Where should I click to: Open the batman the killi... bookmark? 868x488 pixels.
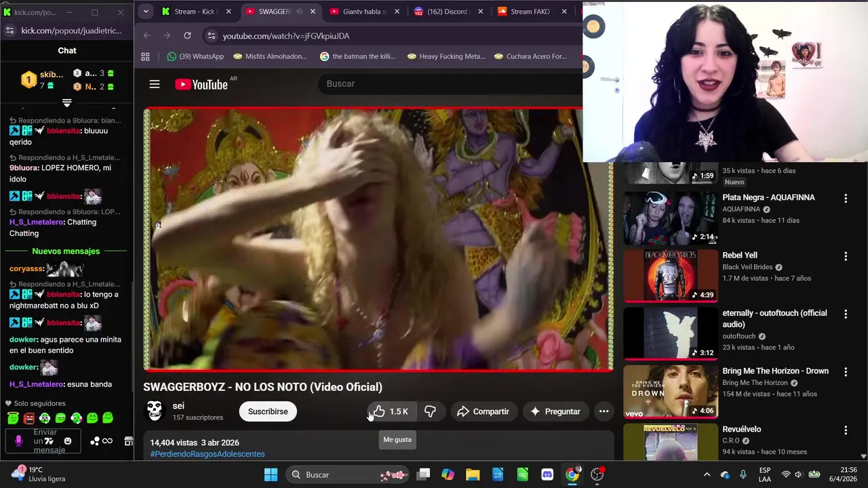357,56
